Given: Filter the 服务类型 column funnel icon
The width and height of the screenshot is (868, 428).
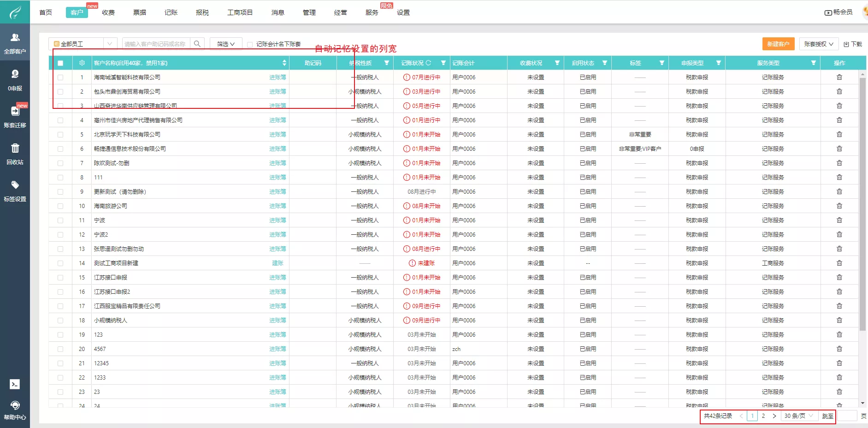Looking at the screenshot, I should (814, 63).
